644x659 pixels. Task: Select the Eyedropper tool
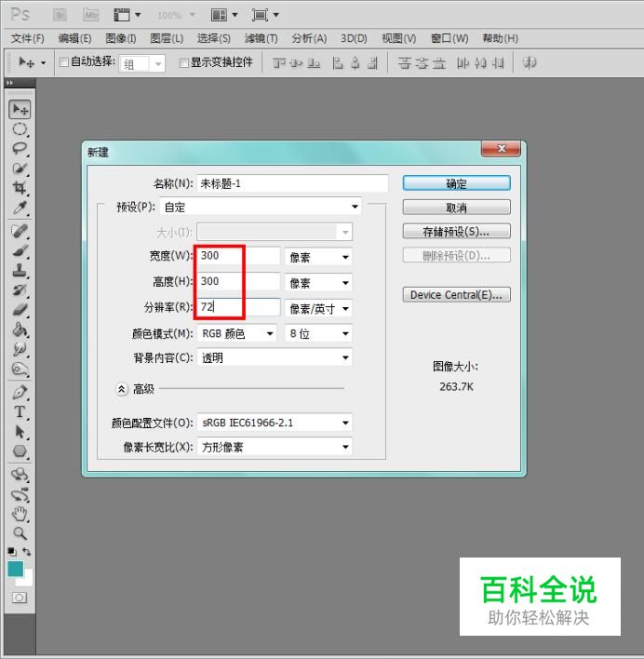(x=20, y=208)
